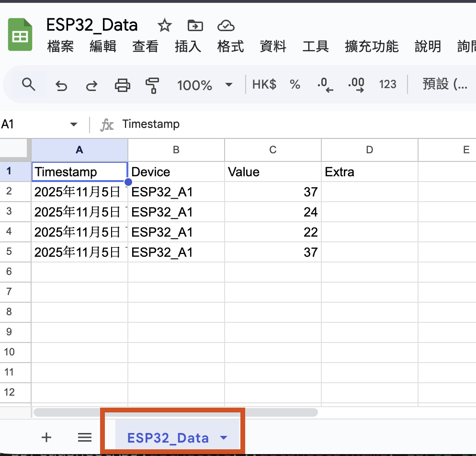Image resolution: width=476 pixels, height=456 pixels.
Task: Increase decimal places
Action: click(x=356, y=85)
